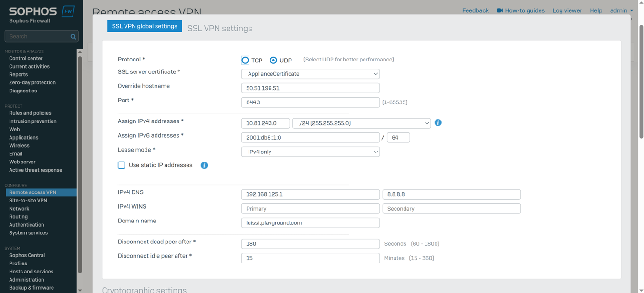Select UDP protocol radio button
644x293 pixels.
pyautogui.click(x=273, y=61)
